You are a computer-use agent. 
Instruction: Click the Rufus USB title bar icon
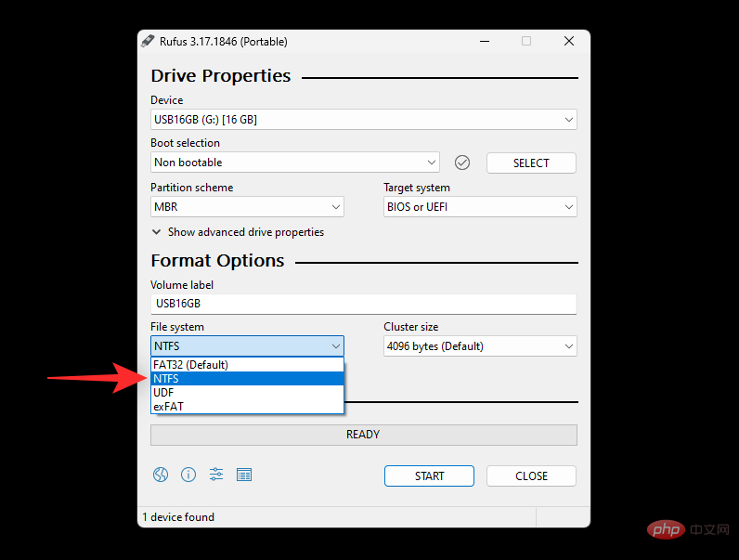pos(148,41)
